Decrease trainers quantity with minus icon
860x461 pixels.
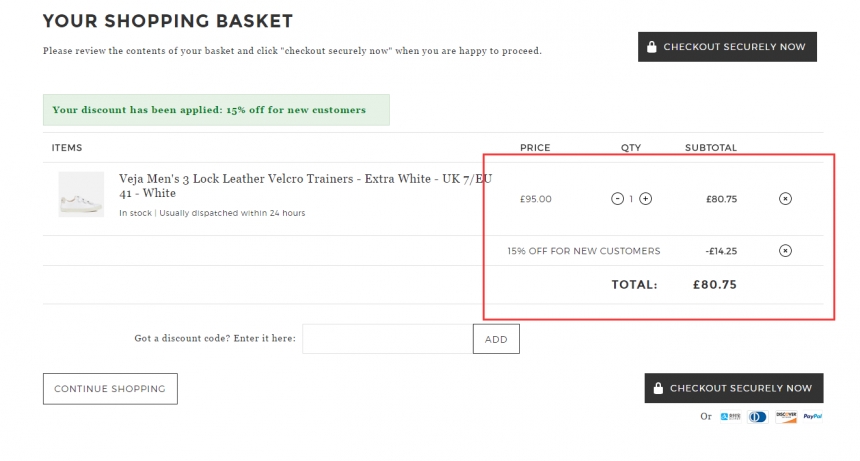(617, 198)
